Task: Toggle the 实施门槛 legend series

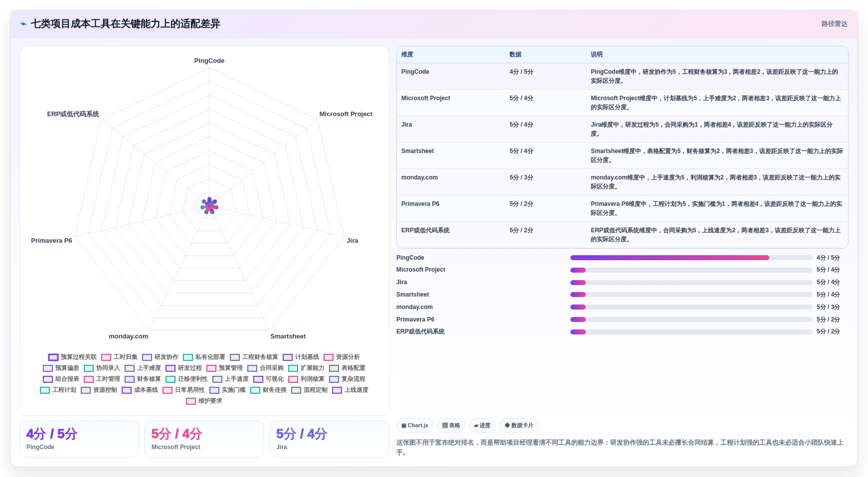Action: click(x=227, y=390)
